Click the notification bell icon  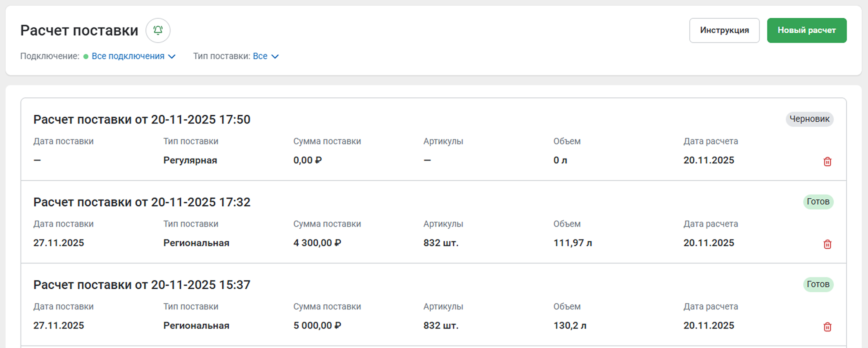[158, 30]
